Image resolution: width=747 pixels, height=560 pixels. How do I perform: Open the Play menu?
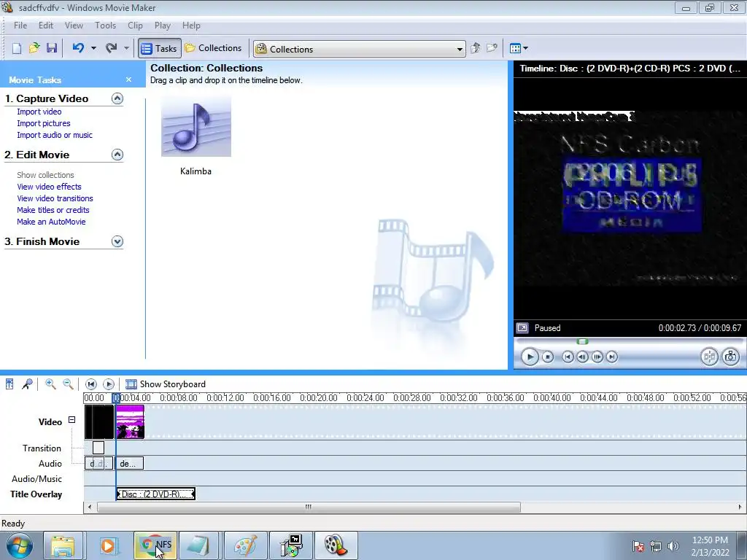click(x=163, y=26)
